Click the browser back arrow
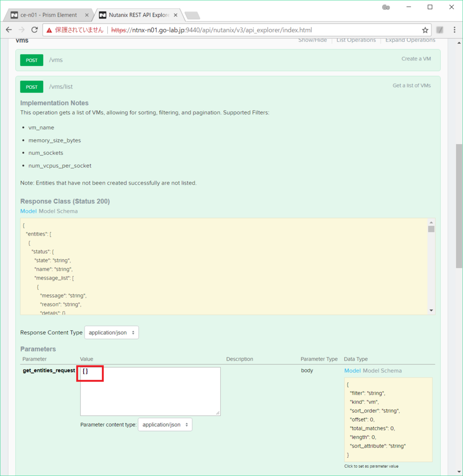 pyautogui.click(x=9, y=29)
